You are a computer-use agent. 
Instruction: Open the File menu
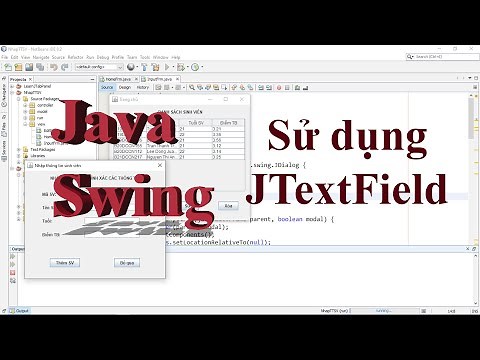(5, 57)
